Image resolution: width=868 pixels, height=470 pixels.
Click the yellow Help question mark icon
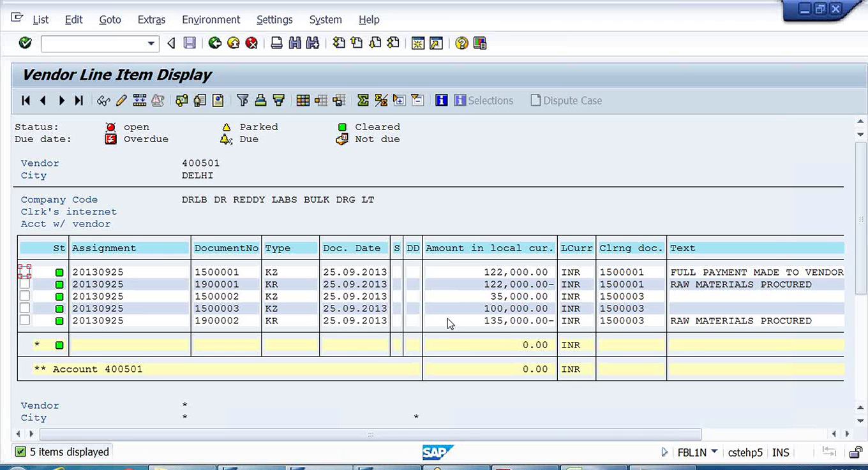(x=461, y=43)
